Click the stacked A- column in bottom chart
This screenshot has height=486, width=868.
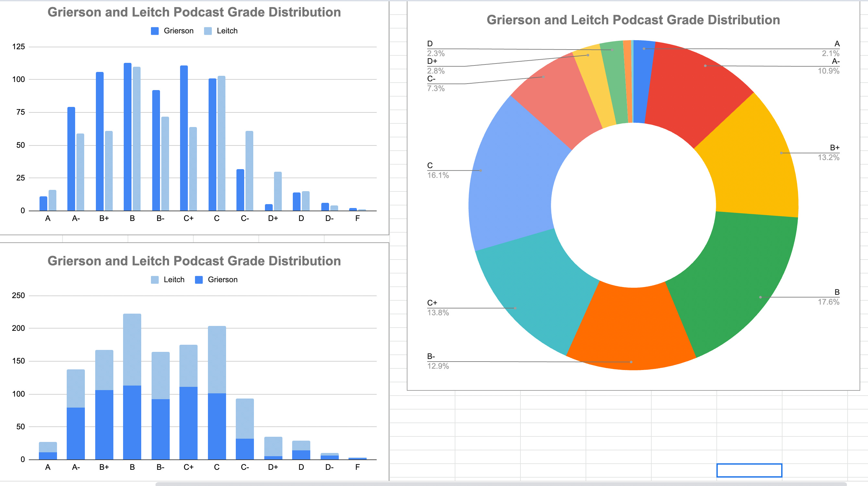click(76, 414)
